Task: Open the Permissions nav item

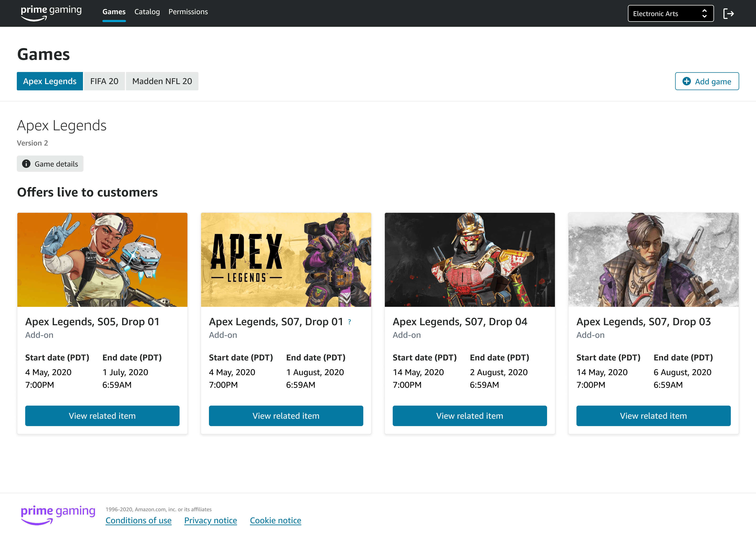Action: pos(188,12)
